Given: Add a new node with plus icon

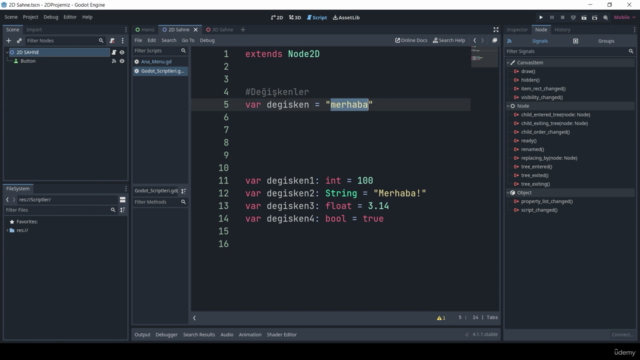Looking at the screenshot, I should 8,41.
